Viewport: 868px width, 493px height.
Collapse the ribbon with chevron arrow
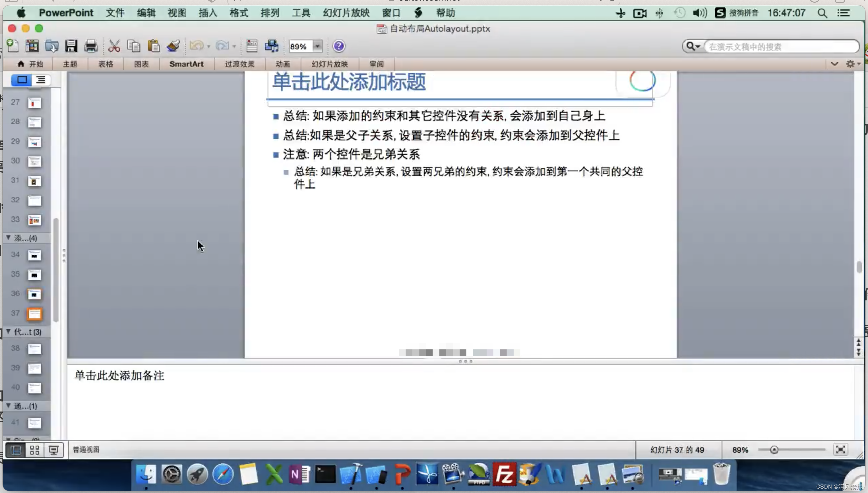pyautogui.click(x=835, y=64)
